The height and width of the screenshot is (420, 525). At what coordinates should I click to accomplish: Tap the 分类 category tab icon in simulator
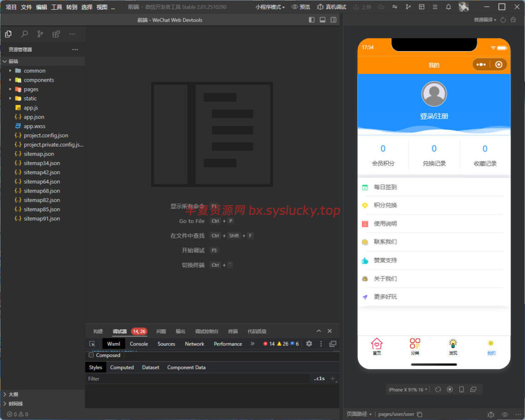[x=415, y=347]
